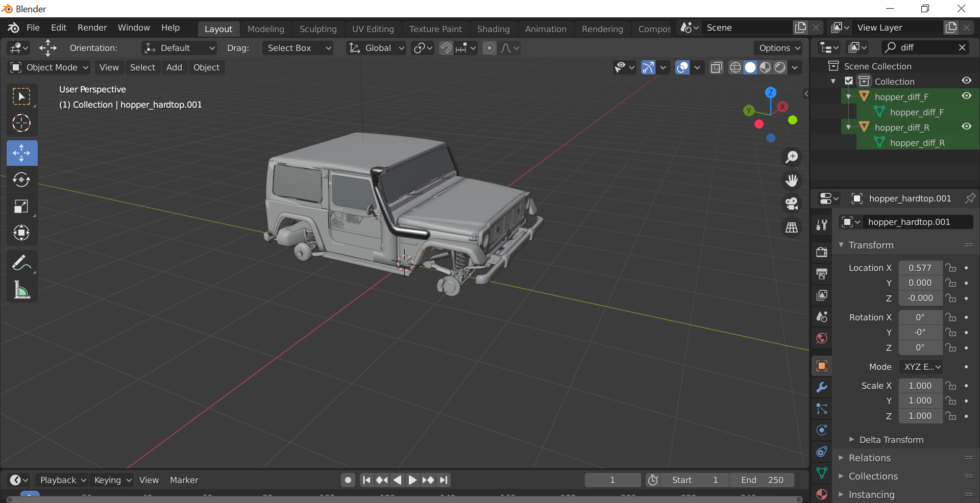Image resolution: width=980 pixels, height=503 pixels.
Task: Select the Measure tool
Action: click(x=21, y=290)
